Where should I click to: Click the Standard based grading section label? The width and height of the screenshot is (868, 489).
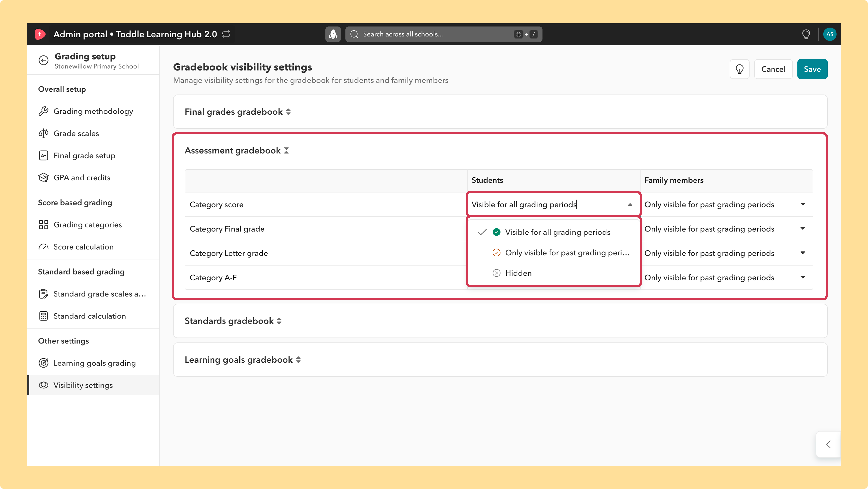[x=81, y=272]
